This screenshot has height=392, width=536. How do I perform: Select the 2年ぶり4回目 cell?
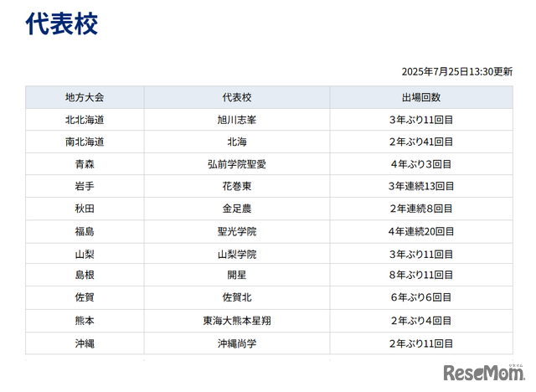tap(421, 321)
